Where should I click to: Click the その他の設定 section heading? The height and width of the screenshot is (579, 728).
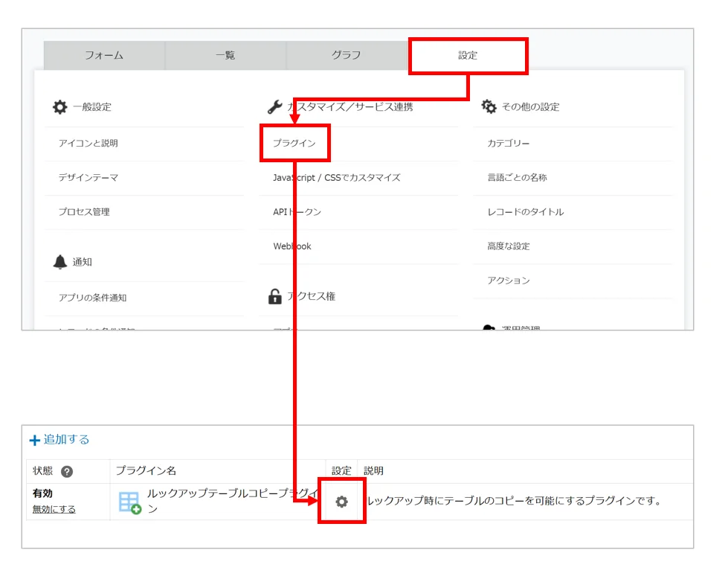click(x=530, y=107)
